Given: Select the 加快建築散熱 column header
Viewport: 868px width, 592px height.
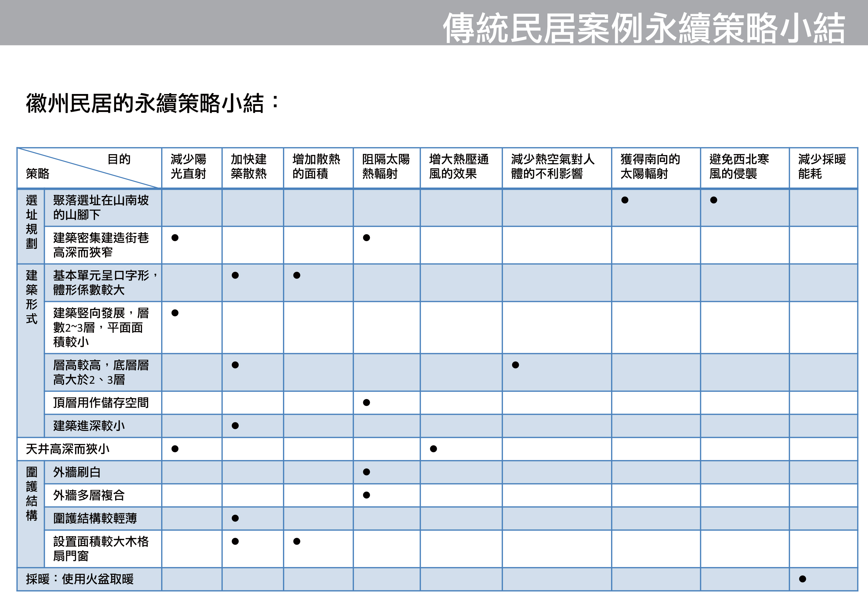Looking at the screenshot, I should [x=249, y=167].
